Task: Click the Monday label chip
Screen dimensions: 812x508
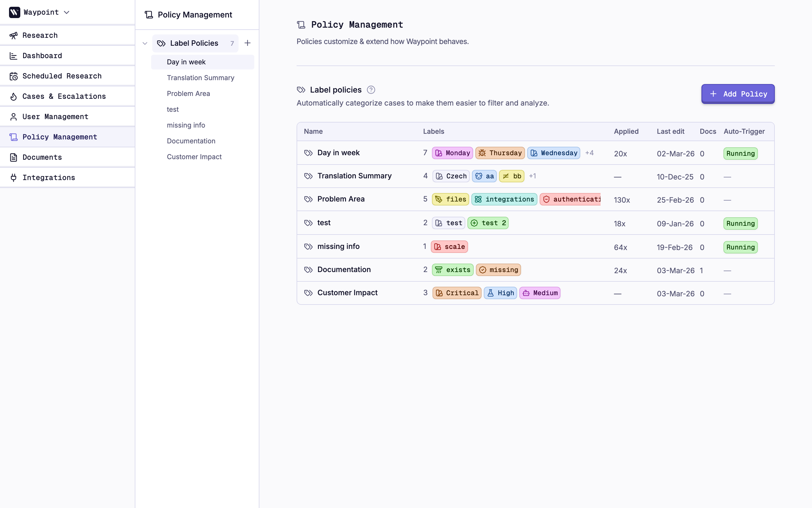Action: [x=452, y=153]
